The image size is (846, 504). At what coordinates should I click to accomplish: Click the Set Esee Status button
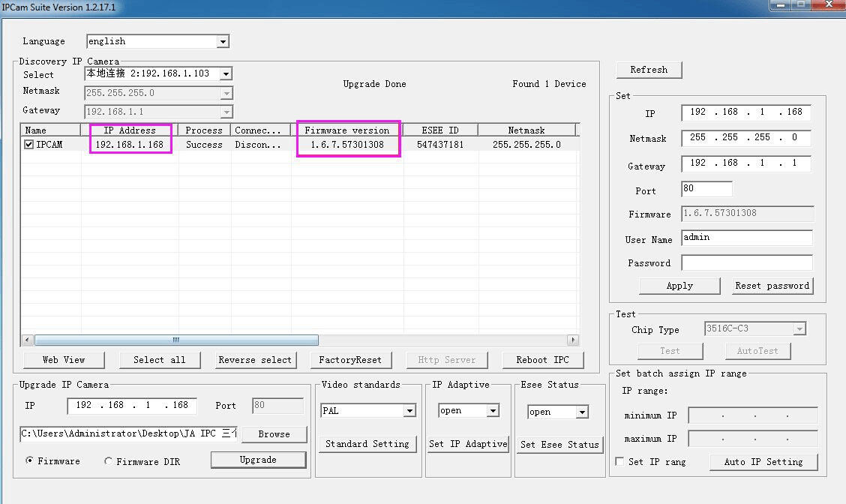(x=560, y=445)
